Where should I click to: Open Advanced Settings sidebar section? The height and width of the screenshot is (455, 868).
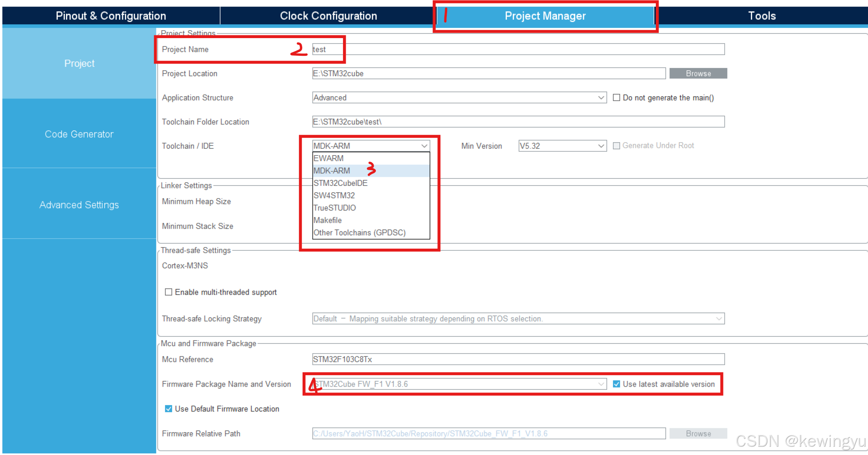point(79,205)
